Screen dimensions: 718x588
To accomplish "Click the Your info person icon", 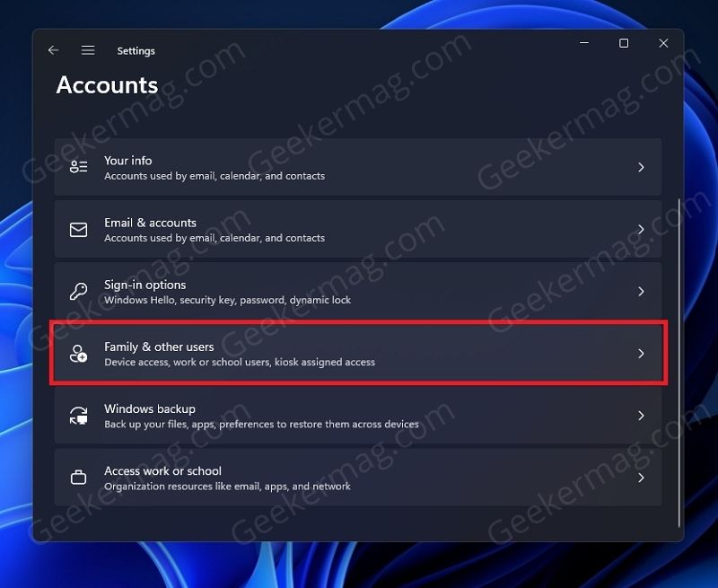I will [78, 167].
